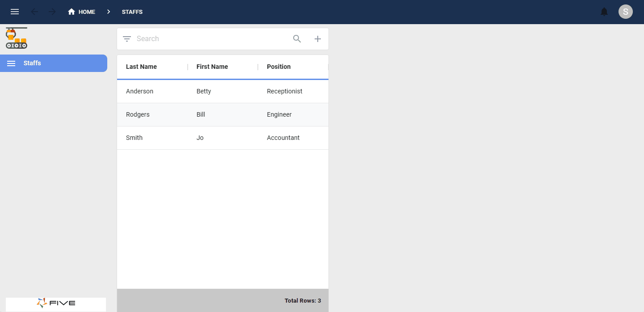644x312 pixels.
Task: Open the hamburger menu in top bar
Action: pos(15,12)
